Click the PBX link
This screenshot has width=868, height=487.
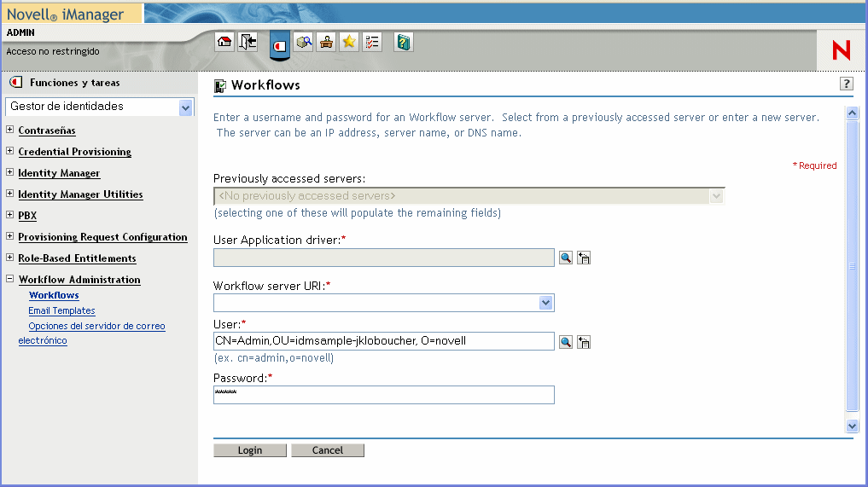(27, 216)
